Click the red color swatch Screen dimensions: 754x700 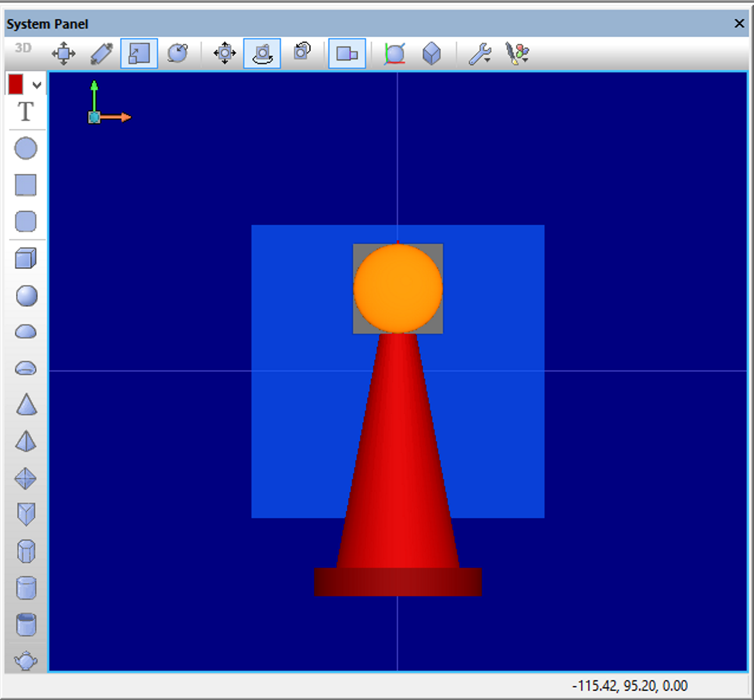[x=16, y=85]
